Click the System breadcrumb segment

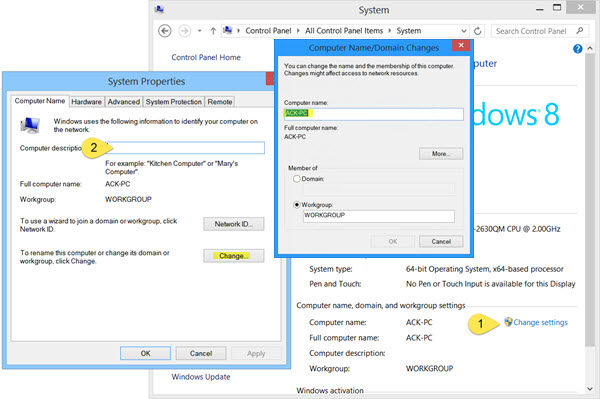click(x=408, y=31)
